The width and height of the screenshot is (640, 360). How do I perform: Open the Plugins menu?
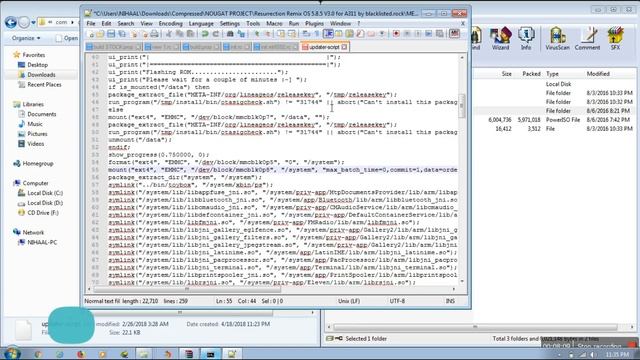pyautogui.click(x=314, y=24)
